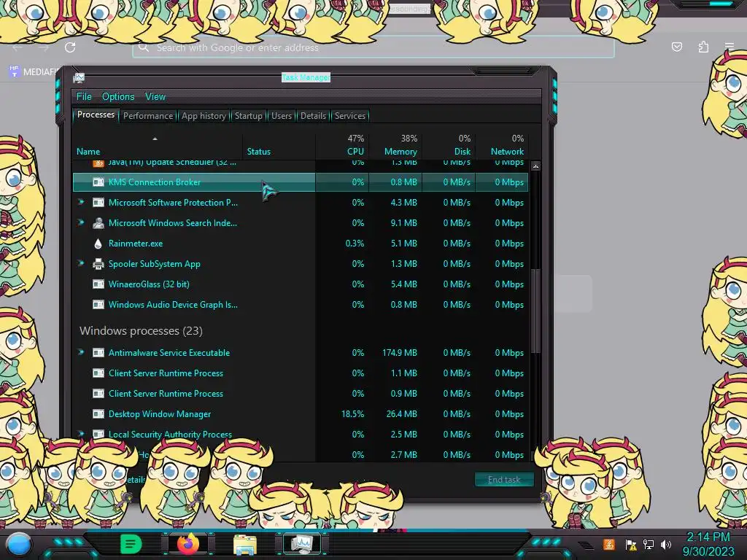Click the WinaeroGlass process icon
Screen dimensions: 747x560
pyautogui.click(x=98, y=284)
